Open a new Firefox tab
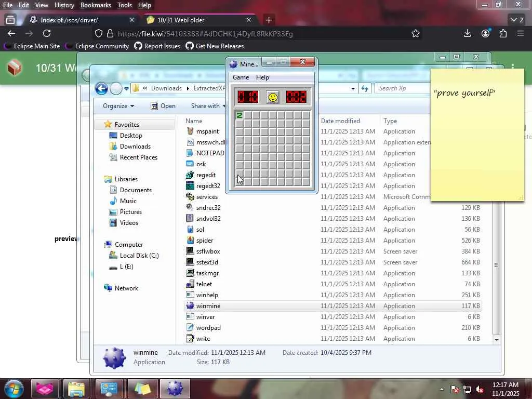 coord(269,20)
